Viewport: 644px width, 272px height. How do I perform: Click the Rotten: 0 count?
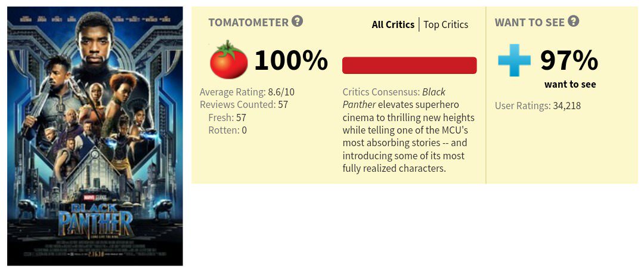227,130
